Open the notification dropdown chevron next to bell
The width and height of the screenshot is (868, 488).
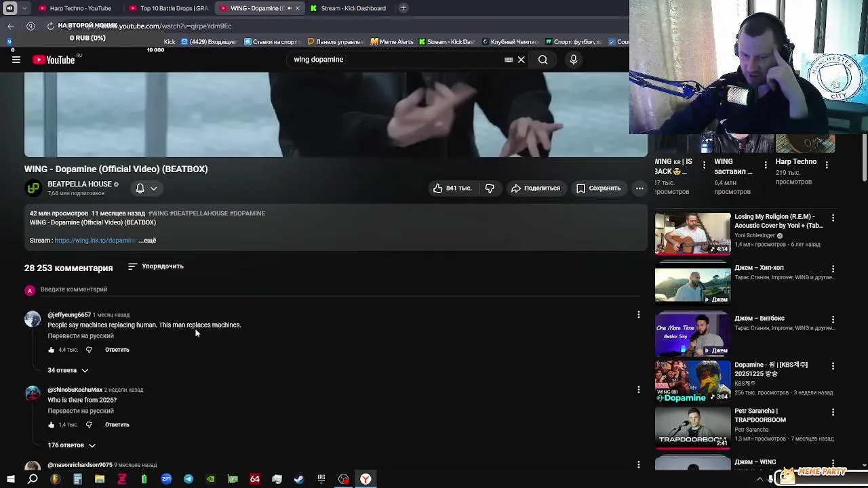point(154,188)
